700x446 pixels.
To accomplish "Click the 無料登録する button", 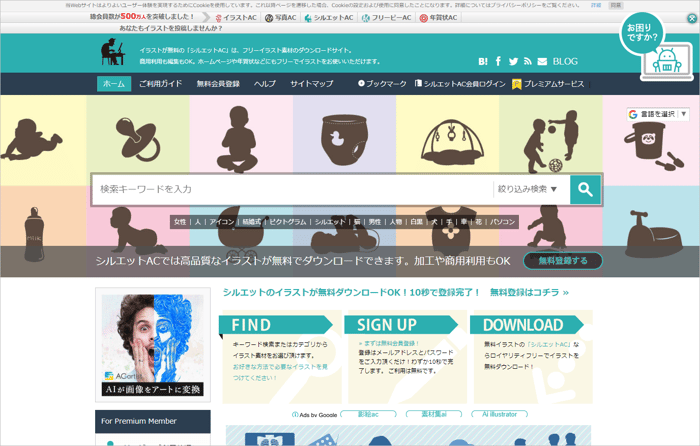I will pos(562,261).
